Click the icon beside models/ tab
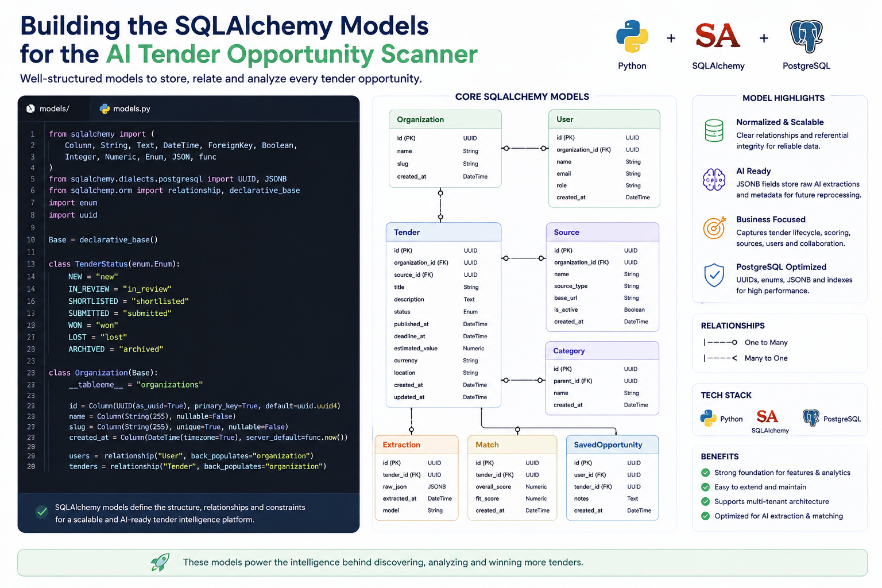The image size is (882, 588). [x=30, y=109]
